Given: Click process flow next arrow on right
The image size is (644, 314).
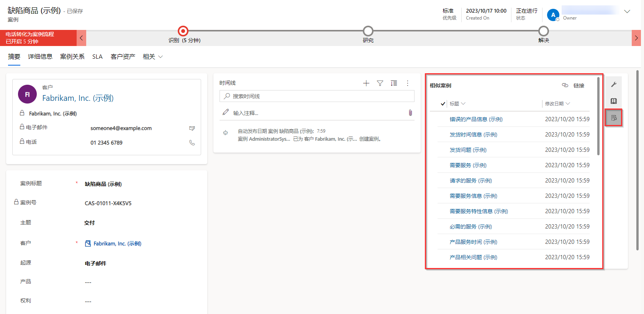Looking at the screenshot, I should pyautogui.click(x=636, y=38).
